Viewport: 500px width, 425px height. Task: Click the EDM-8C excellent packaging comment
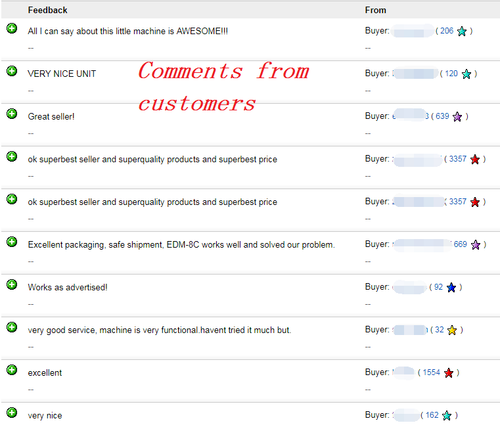coord(181,245)
